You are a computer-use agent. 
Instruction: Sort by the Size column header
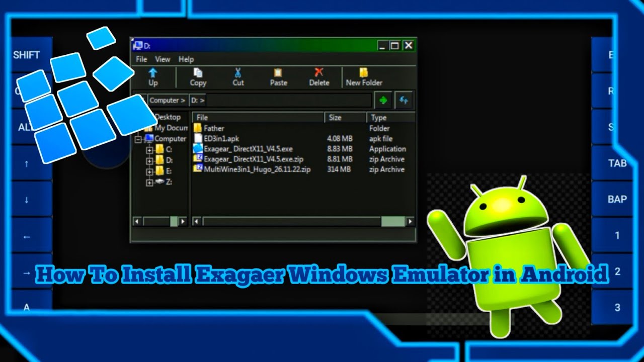tap(346, 118)
